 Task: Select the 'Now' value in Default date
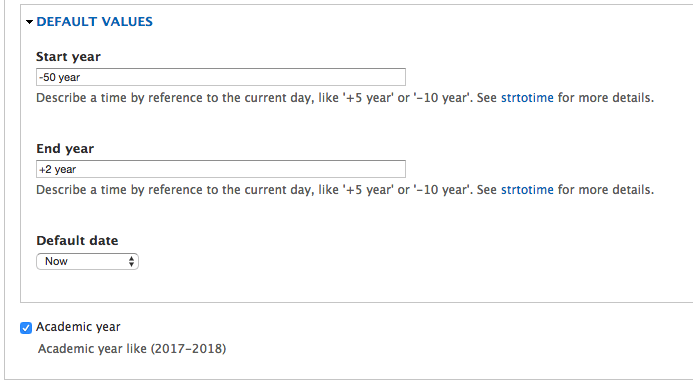pos(57,261)
